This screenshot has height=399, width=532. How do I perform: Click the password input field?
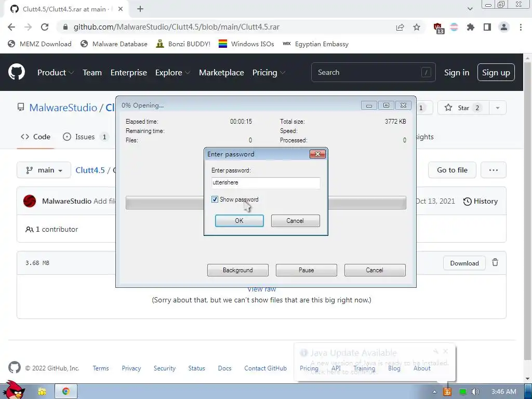(x=265, y=182)
